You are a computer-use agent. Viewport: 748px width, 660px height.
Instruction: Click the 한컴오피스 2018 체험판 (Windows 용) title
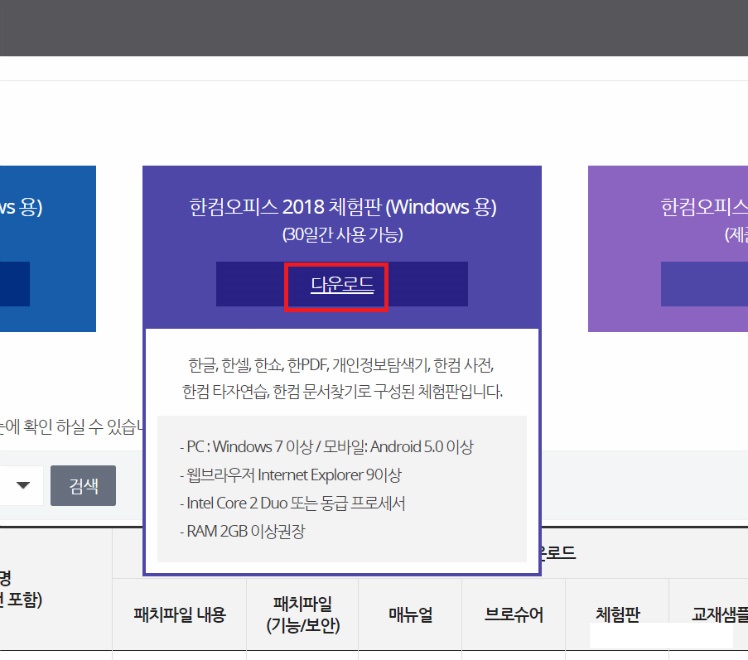tap(343, 207)
